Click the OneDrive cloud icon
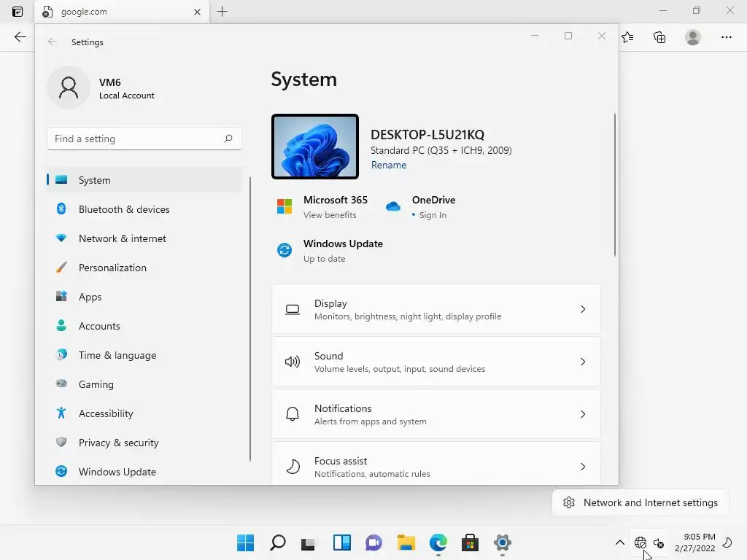This screenshot has height=560, width=747. [393, 206]
